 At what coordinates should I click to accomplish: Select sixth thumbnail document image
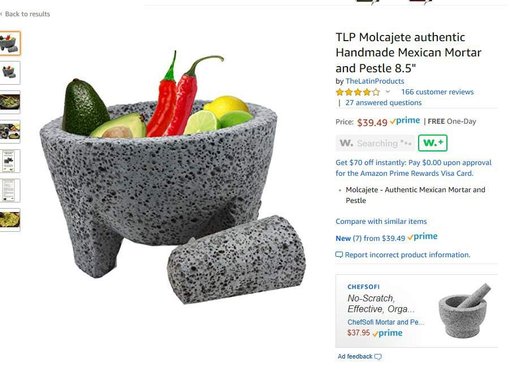[10, 190]
